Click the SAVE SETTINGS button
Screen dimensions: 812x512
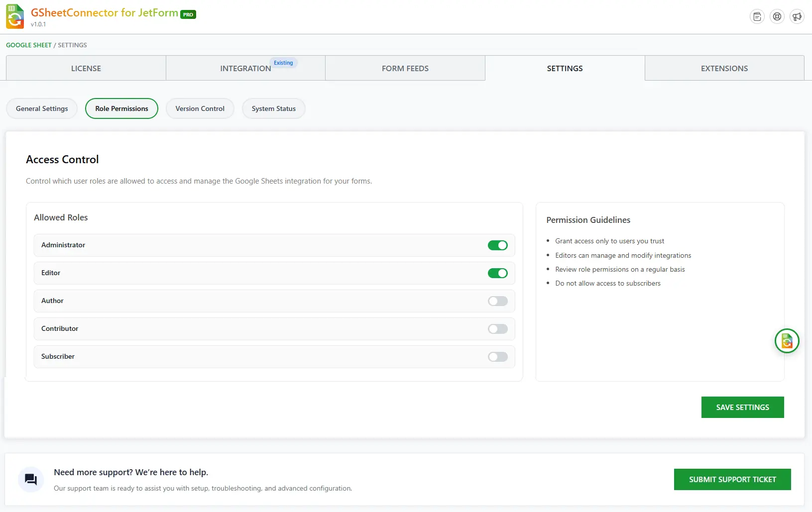pos(742,407)
